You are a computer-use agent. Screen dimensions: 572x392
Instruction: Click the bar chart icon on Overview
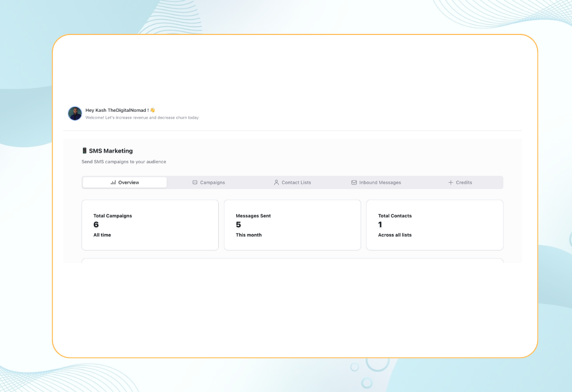coord(113,182)
